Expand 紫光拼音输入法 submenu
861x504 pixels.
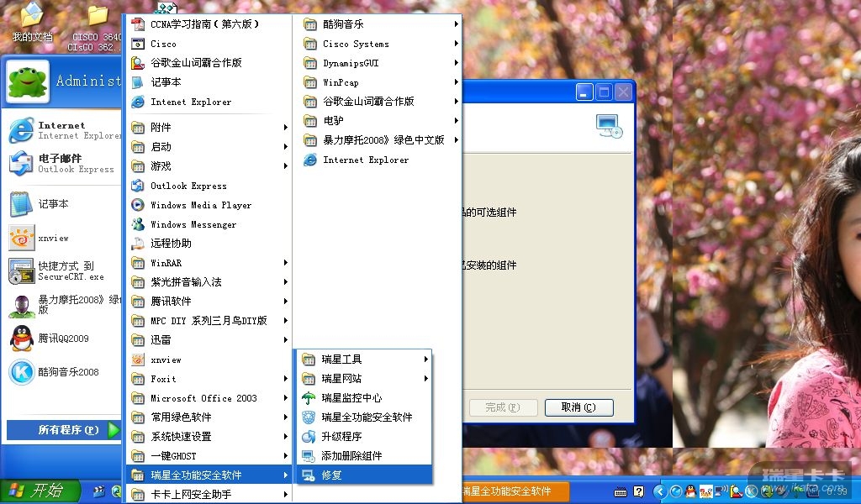point(209,282)
